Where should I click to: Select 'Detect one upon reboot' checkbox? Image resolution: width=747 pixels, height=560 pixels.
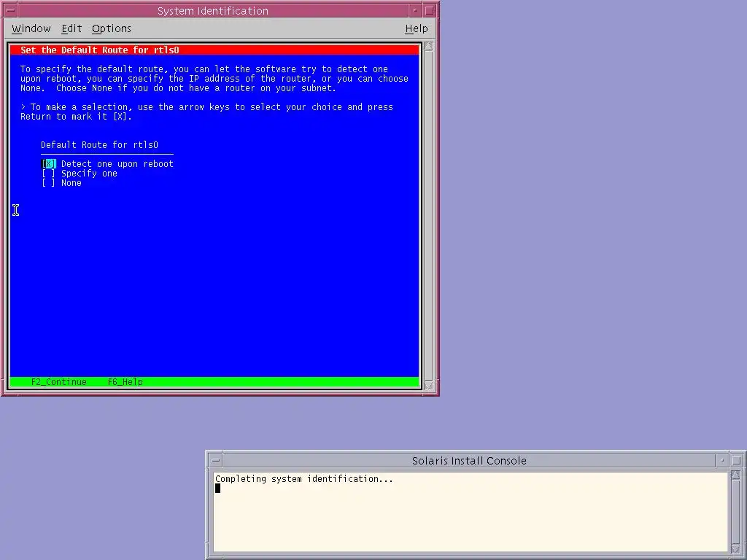pyautogui.click(x=49, y=164)
